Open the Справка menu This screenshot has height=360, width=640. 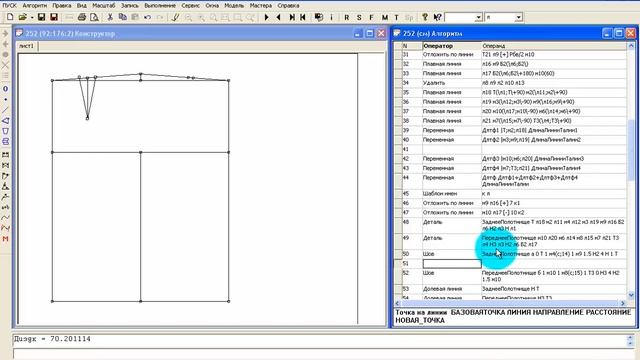(x=288, y=6)
